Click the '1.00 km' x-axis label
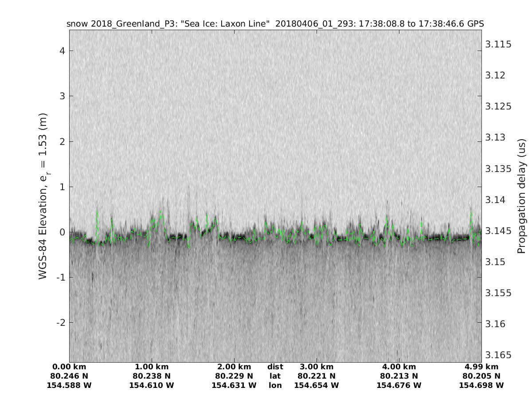This screenshot has width=532, height=399. click(152, 367)
